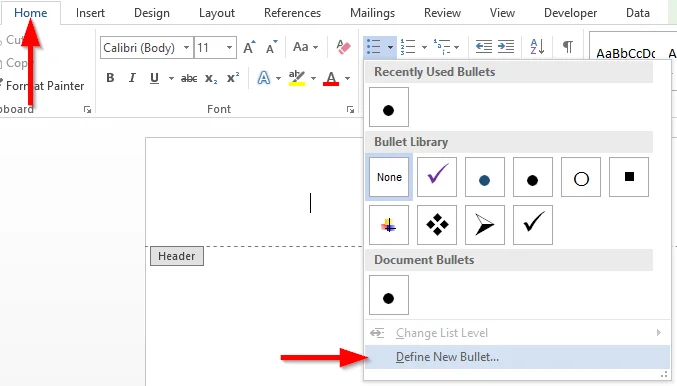Image resolution: width=677 pixels, height=386 pixels.
Task: Expand the Numbering dropdown arrow
Action: tap(424, 47)
